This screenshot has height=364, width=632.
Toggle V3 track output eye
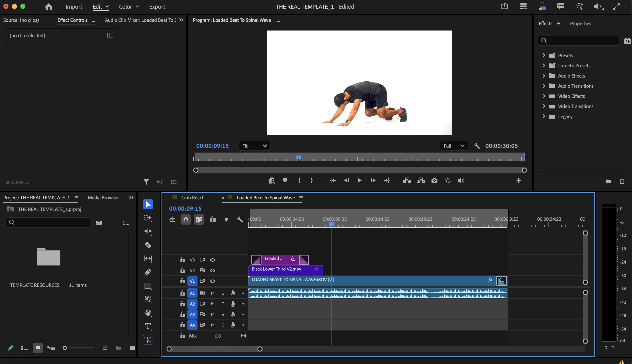click(x=213, y=260)
